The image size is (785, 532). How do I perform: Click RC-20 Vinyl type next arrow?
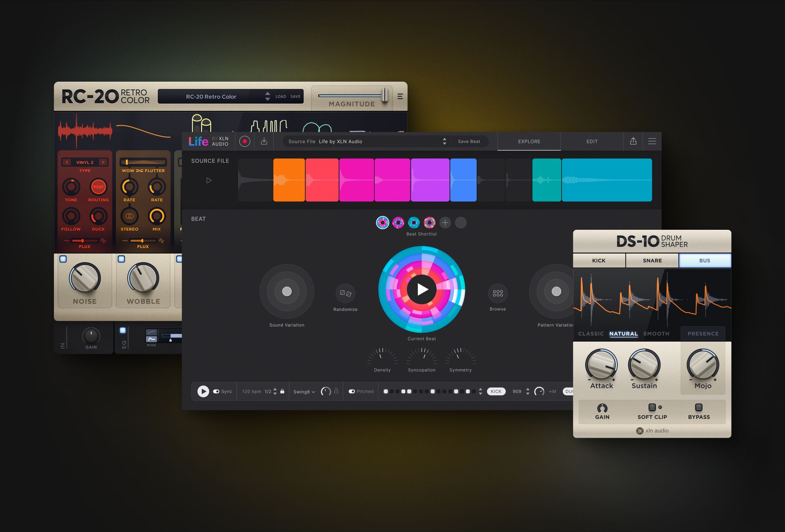[x=103, y=162]
